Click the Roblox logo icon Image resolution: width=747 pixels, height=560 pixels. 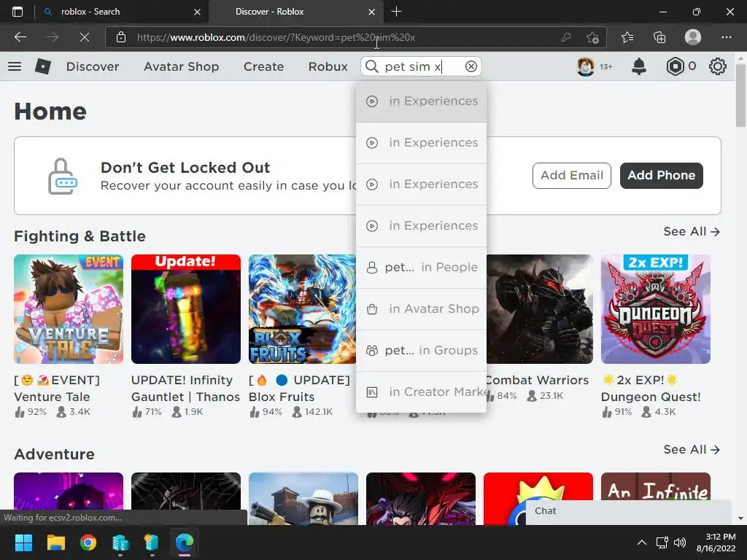pos(43,66)
